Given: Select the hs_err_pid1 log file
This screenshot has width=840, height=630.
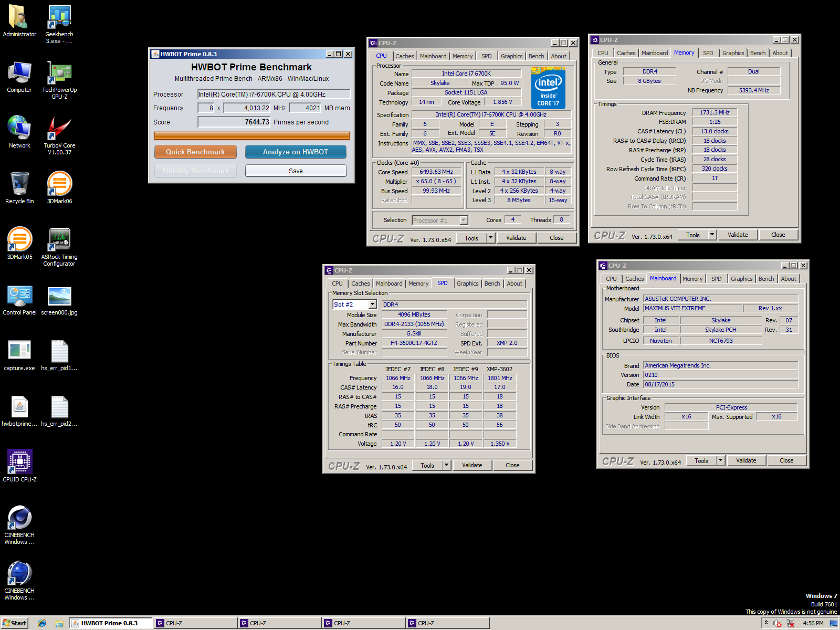Looking at the screenshot, I should click(59, 355).
